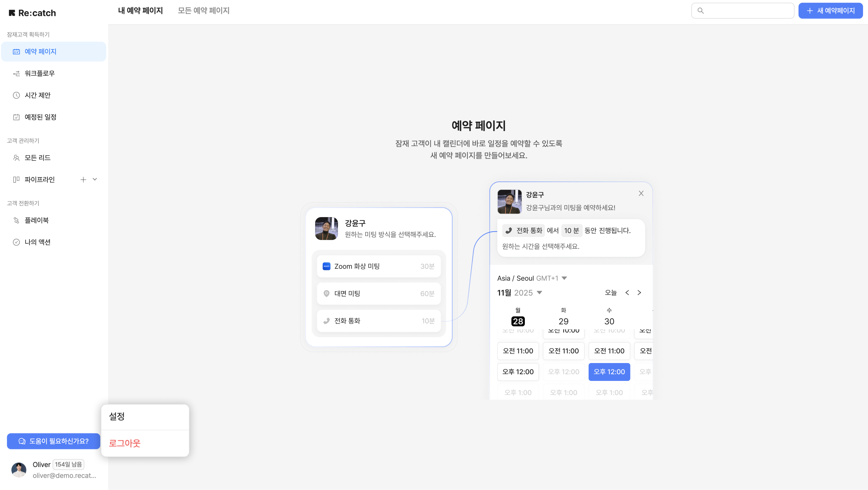Click the plus icon next to 파이프라인

83,180
